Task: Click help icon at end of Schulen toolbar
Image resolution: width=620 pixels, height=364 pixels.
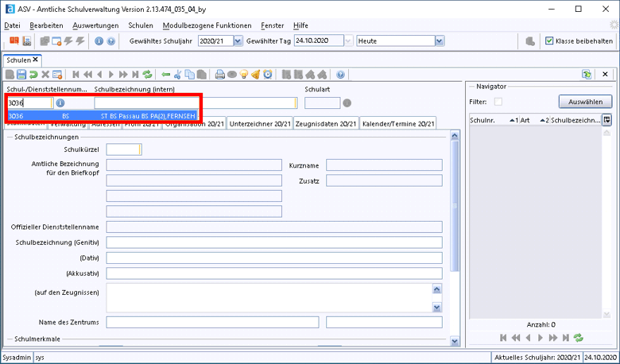Action: point(340,74)
